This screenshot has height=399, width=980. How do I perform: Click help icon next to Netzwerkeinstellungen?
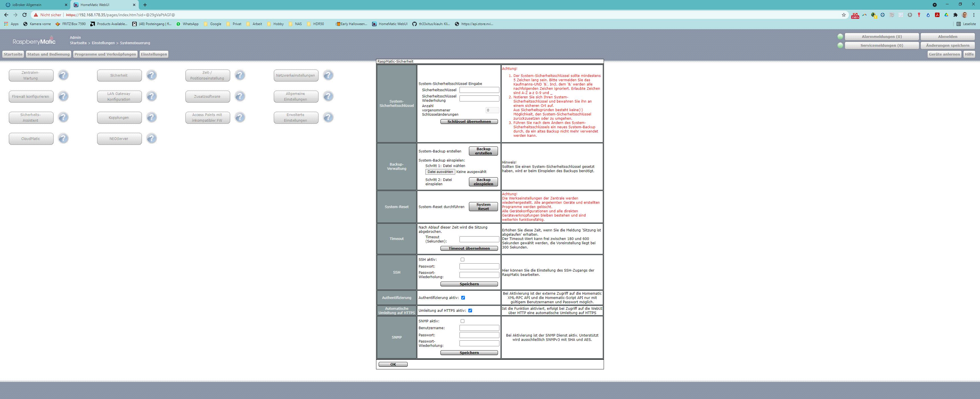coord(328,76)
